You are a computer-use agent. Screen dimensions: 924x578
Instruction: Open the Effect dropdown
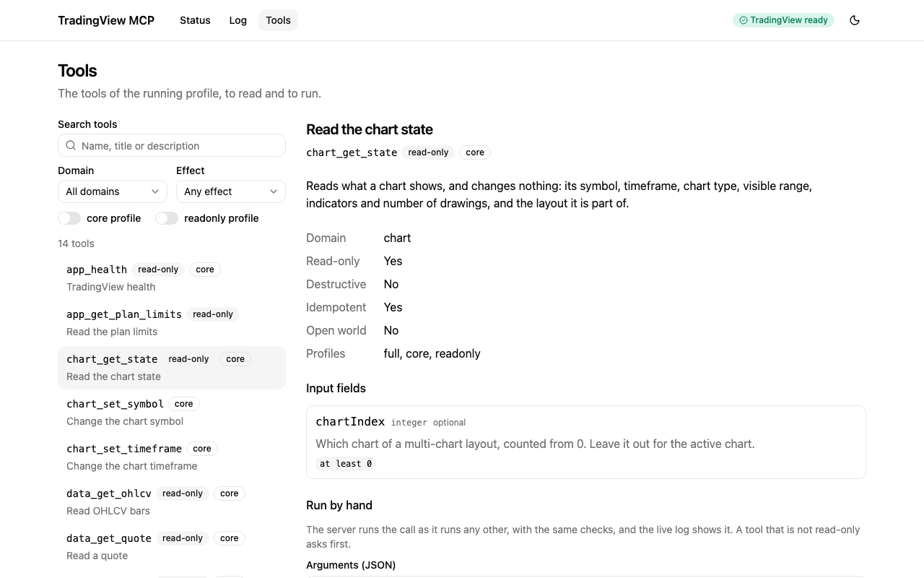point(231,191)
